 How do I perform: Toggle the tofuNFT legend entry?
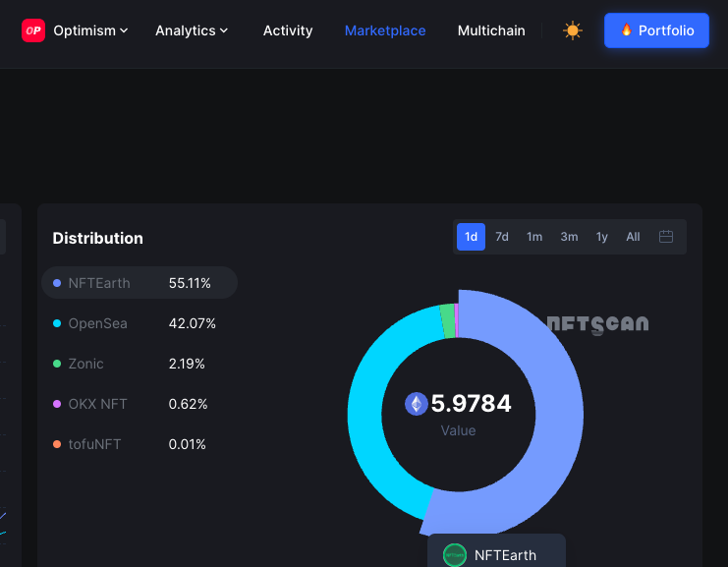coord(130,444)
